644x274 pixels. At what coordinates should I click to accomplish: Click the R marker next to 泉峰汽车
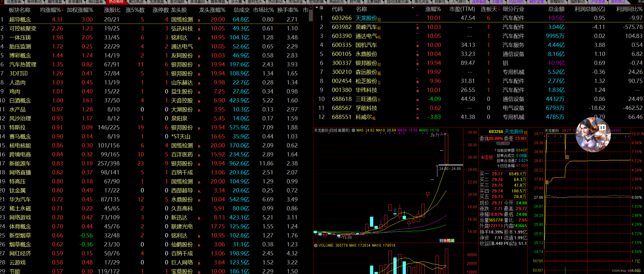418,28
